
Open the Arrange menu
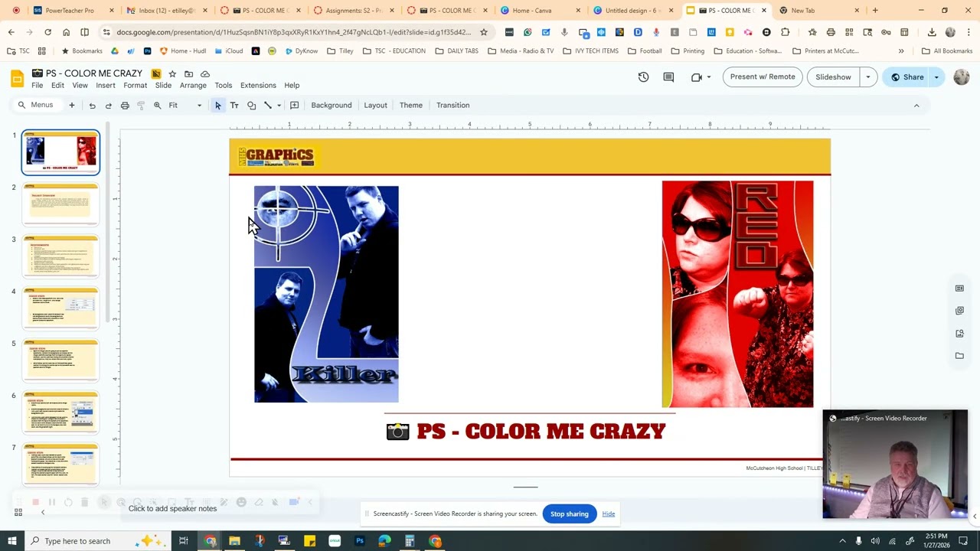(193, 86)
